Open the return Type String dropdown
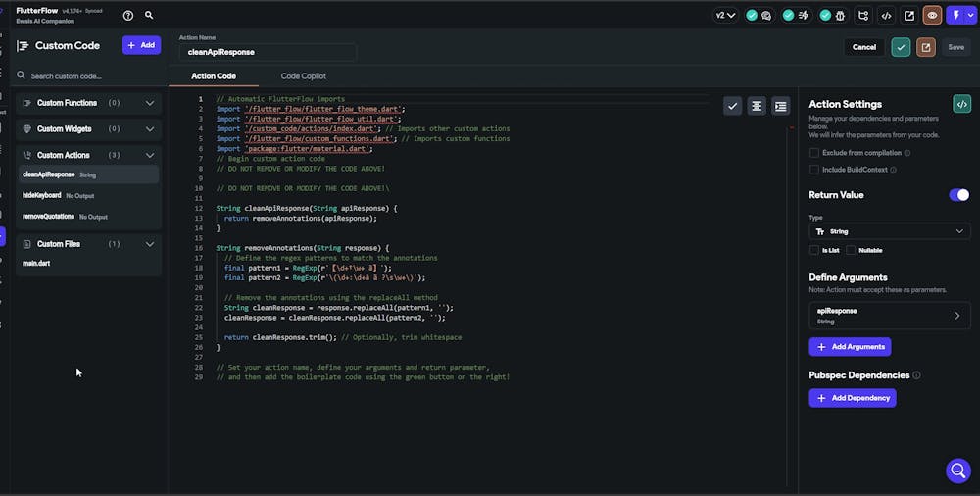 click(889, 231)
